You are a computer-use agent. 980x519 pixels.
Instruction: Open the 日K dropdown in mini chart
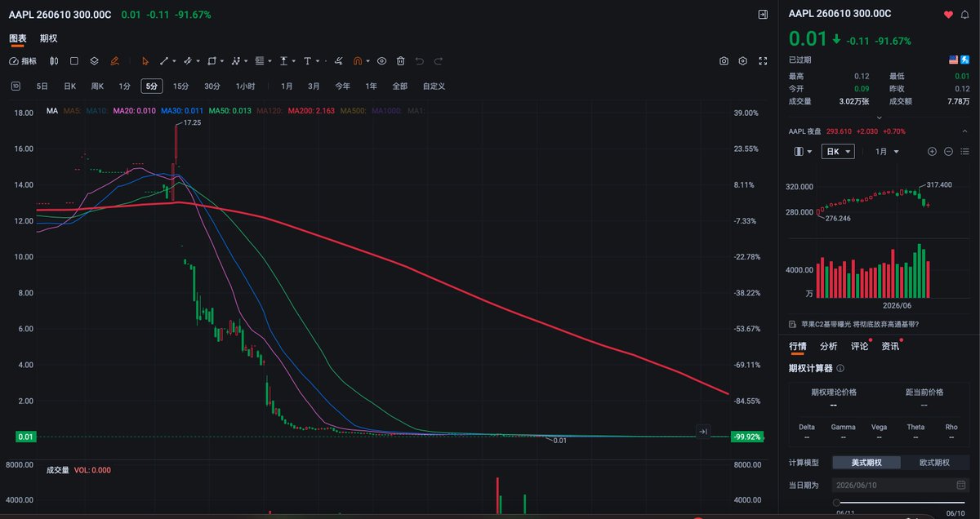(837, 152)
